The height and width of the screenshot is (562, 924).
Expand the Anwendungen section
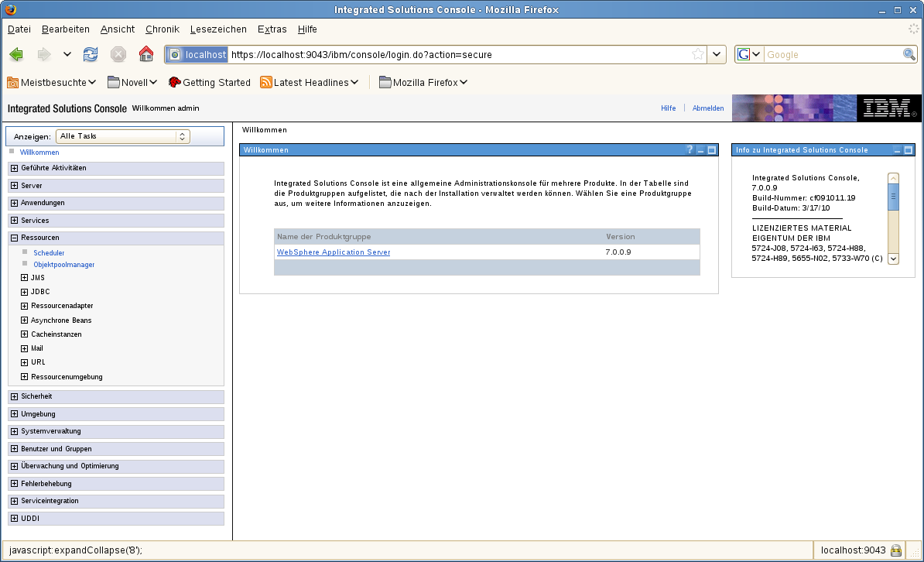pyautogui.click(x=14, y=203)
